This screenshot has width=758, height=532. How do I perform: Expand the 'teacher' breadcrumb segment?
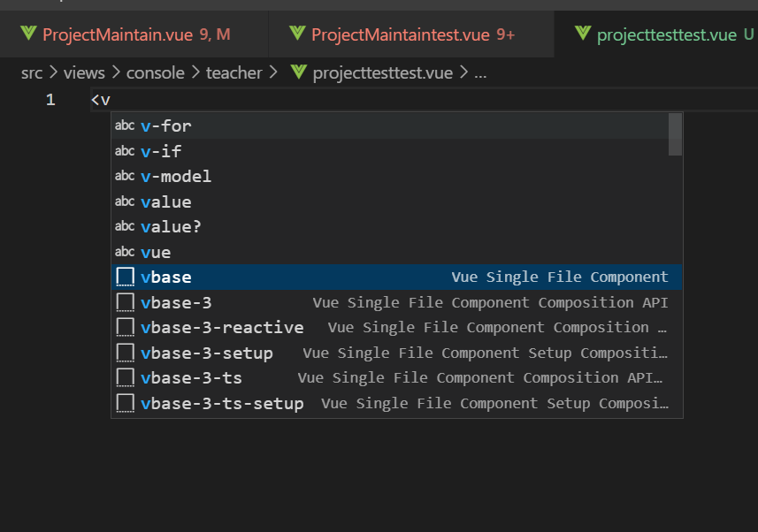click(234, 73)
